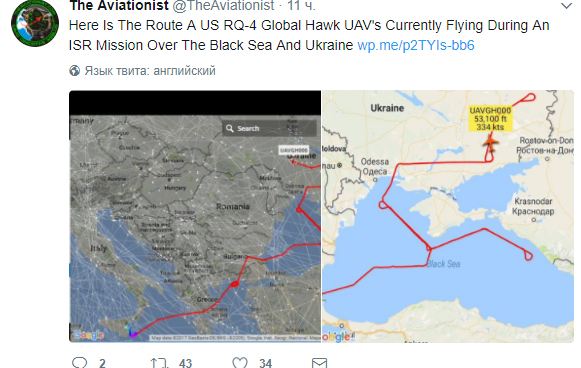Screen dimensions: 581x368
Task: Expand the tweet options chevron
Action: pos(566,6)
